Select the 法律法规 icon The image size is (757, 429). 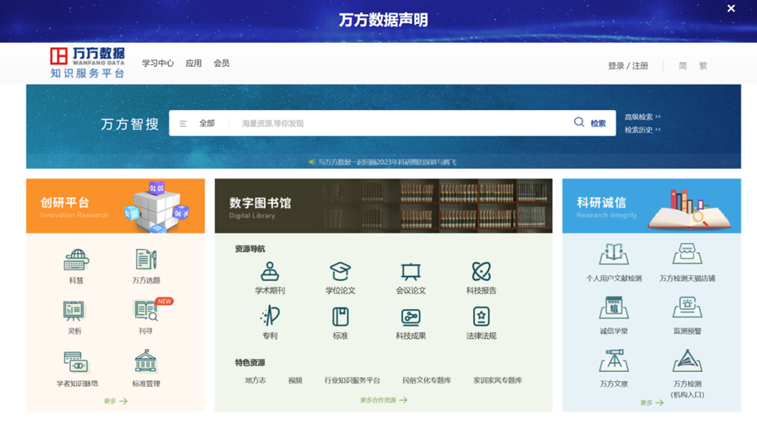pyautogui.click(x=481, y=317)
